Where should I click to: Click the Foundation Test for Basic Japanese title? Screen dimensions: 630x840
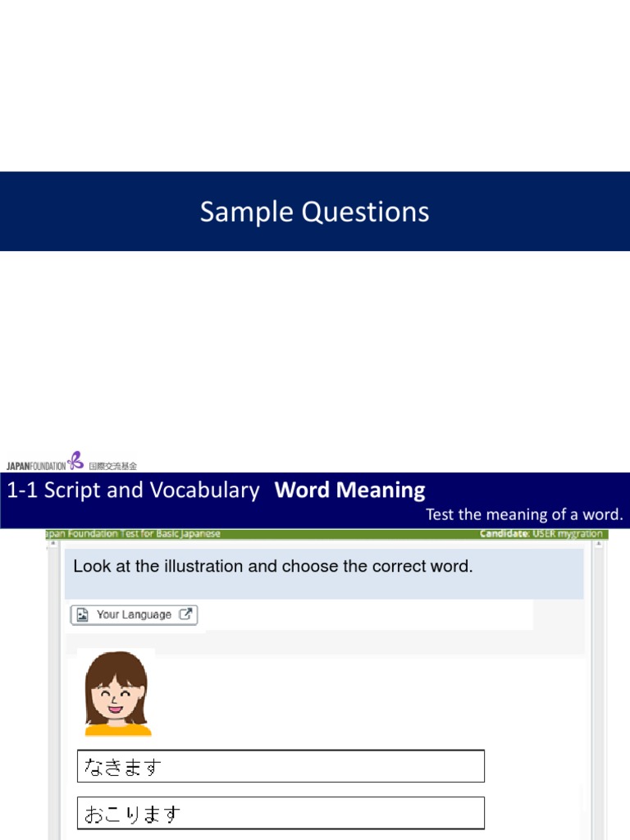(135, 534)
